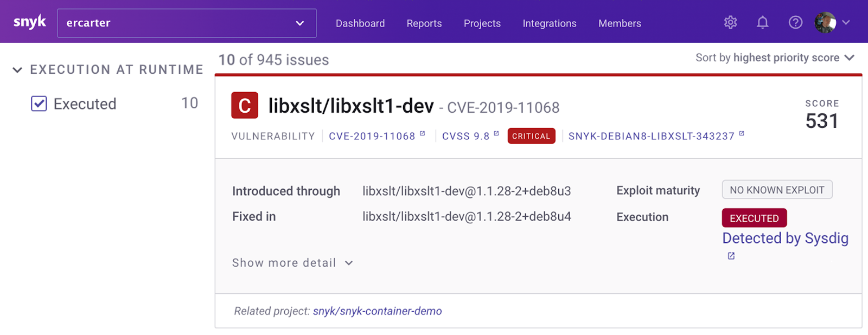This screenshot has width=868, height=335.
Task: Click the EXECUTED status badge
Action: [754, 218]
